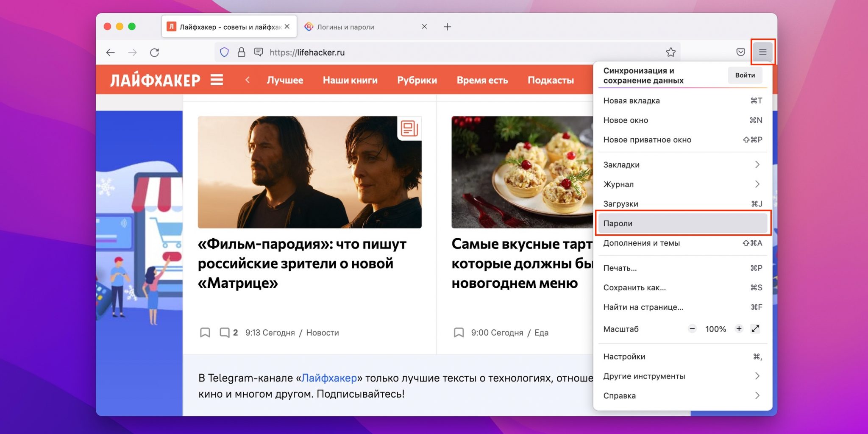Bookmark the тарталетки recipe article

[x=459, y=332]
